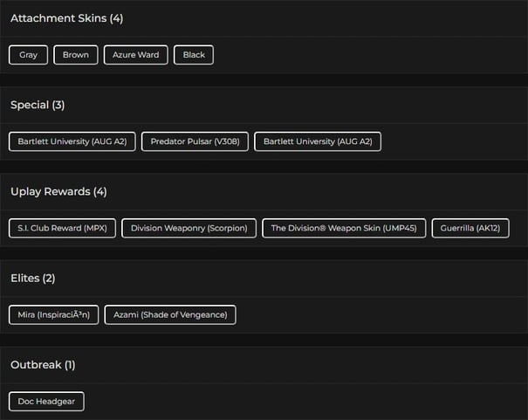Pick the Black attachment skin tag
The height and width of the screenshot is (420, 528).
point(194,55)
